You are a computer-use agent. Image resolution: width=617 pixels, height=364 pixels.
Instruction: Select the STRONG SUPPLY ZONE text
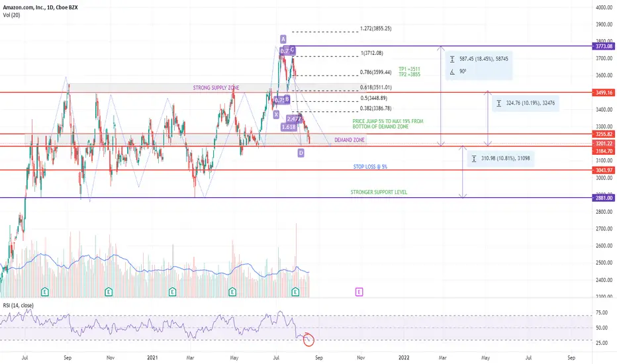pyautogui.click(x=216, y=88)
